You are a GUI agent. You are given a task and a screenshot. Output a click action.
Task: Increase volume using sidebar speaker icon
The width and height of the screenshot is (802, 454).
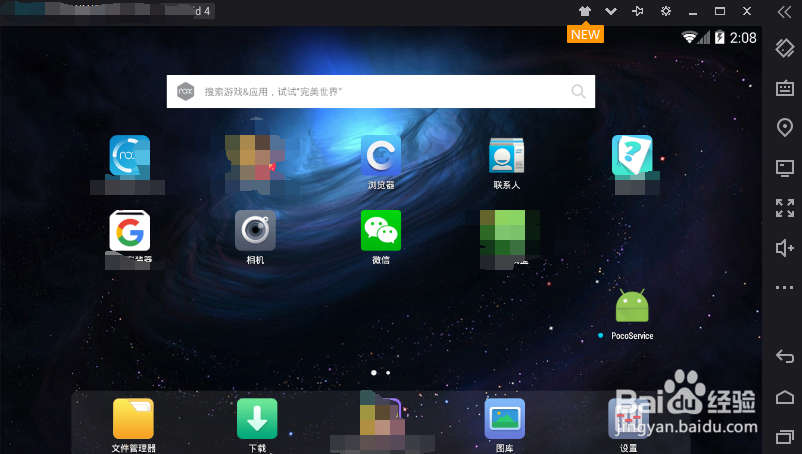click(x=785, y=248)
